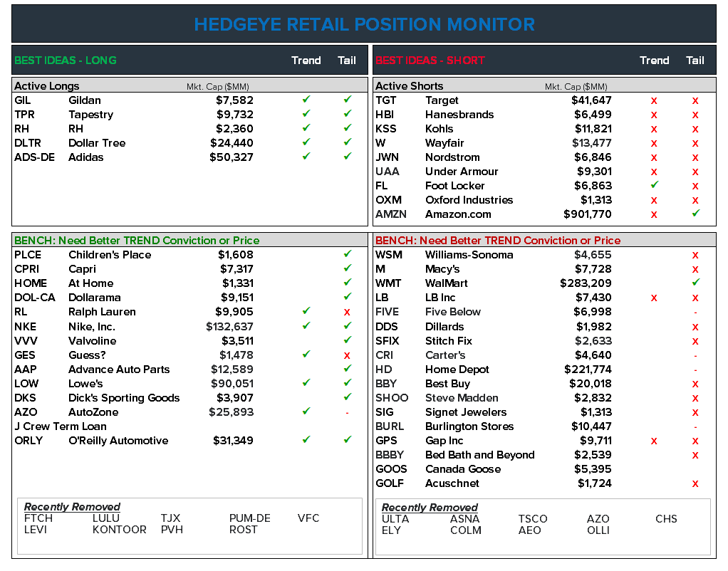Image resolution: width=728 pixels, height=571 pixels.
Task: Click the green Trend checkmark for Foot Locker
Action: [x=654, y=186]
